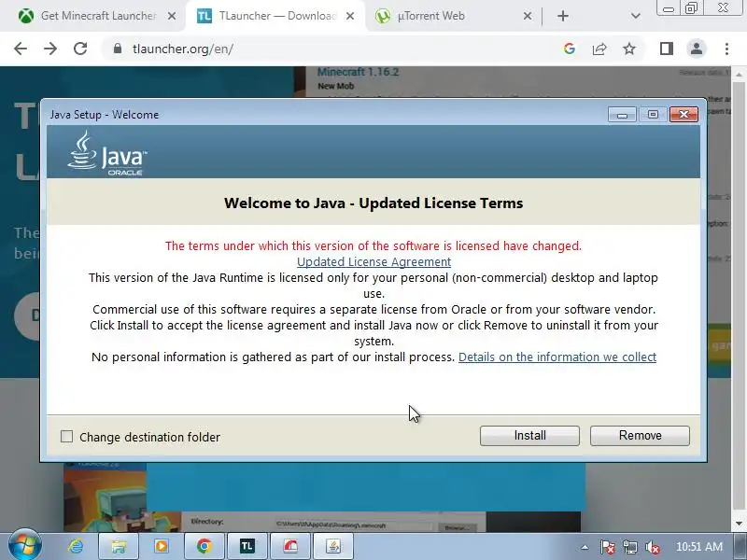Open Details on the information we collect

point(557,357)
